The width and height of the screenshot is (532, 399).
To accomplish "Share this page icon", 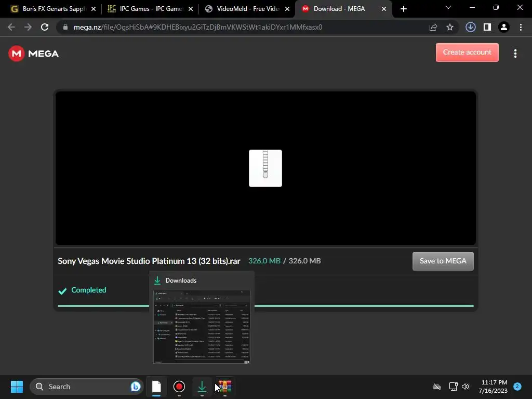I will (433, 27).
